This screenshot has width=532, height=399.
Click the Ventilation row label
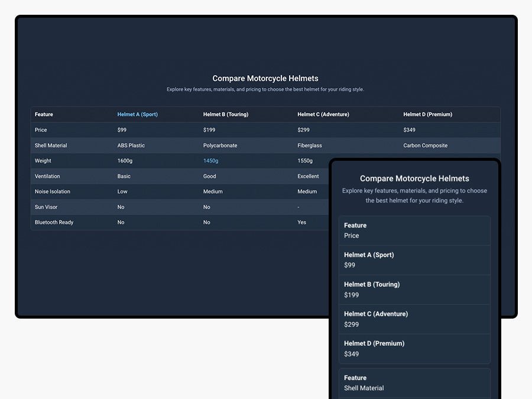pyautogui.click(x=47, y=176)
